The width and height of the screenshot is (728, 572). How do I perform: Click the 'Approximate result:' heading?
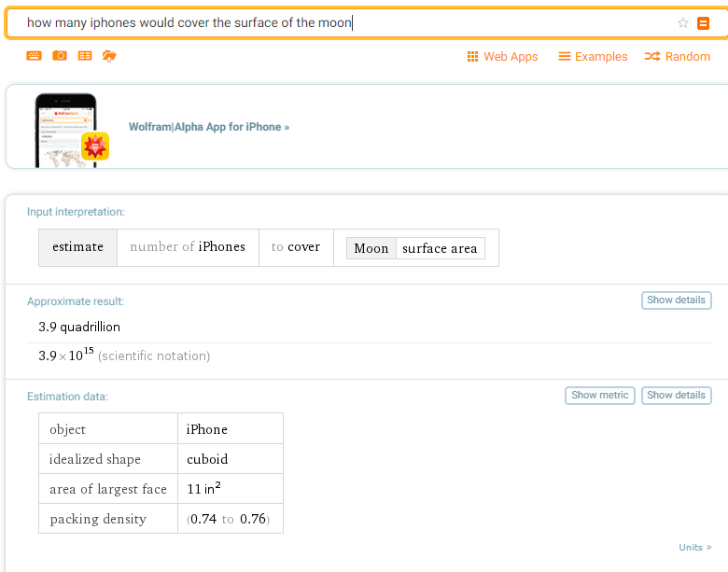point(76,301)
